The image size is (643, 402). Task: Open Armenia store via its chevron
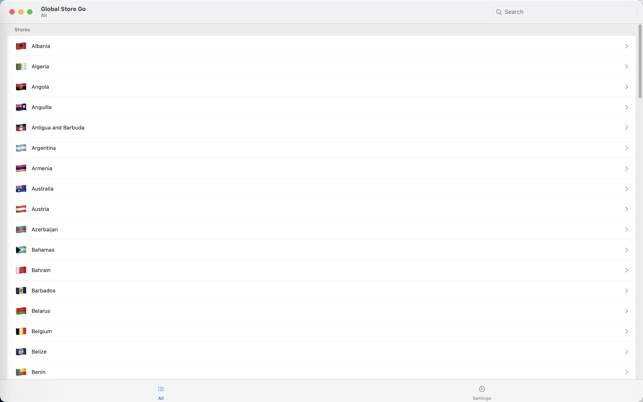[x=627, y=169]
